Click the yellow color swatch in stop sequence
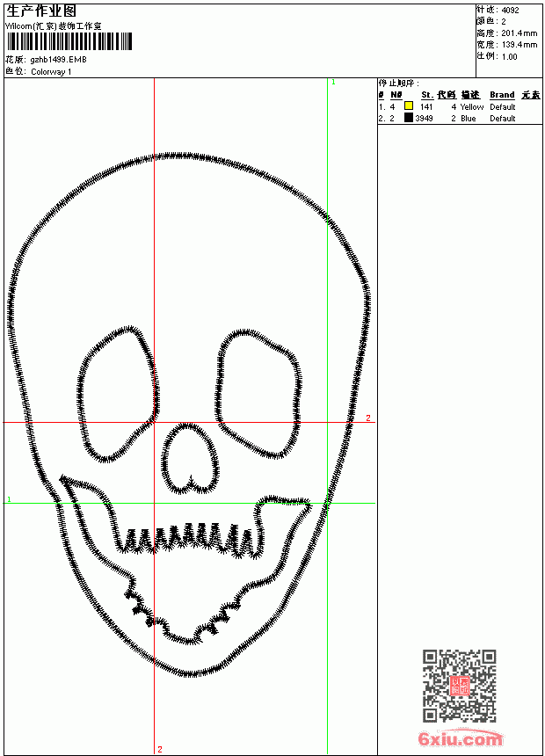This screenshot has height=756, width=545. pos(409,105)
